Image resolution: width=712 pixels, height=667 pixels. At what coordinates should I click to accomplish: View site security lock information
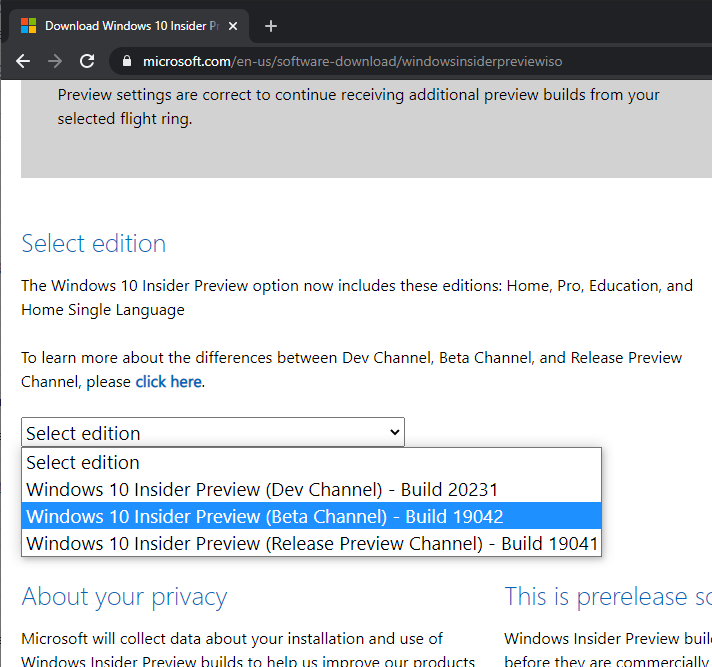[127, 61]
